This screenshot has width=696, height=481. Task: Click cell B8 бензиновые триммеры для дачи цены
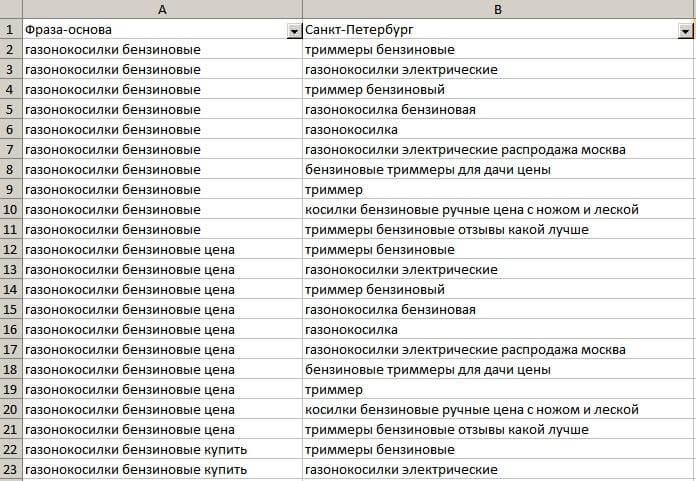click(x=428, y=170)
